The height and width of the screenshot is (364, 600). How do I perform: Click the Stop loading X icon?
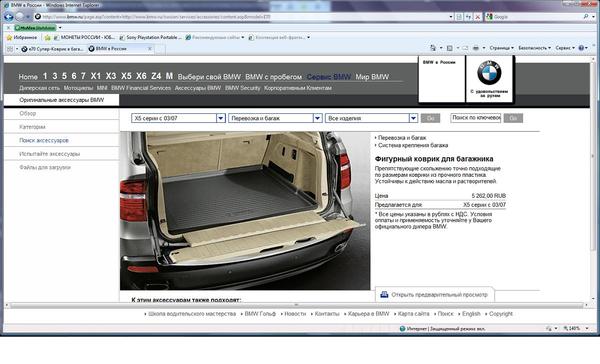478,17
